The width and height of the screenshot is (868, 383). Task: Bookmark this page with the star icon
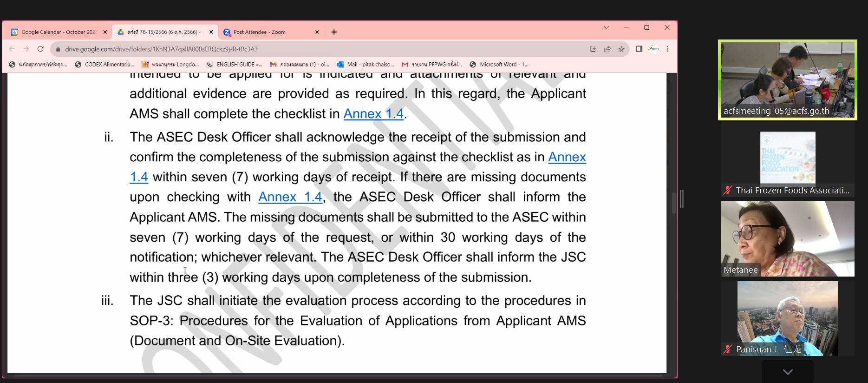click(621, 49)
